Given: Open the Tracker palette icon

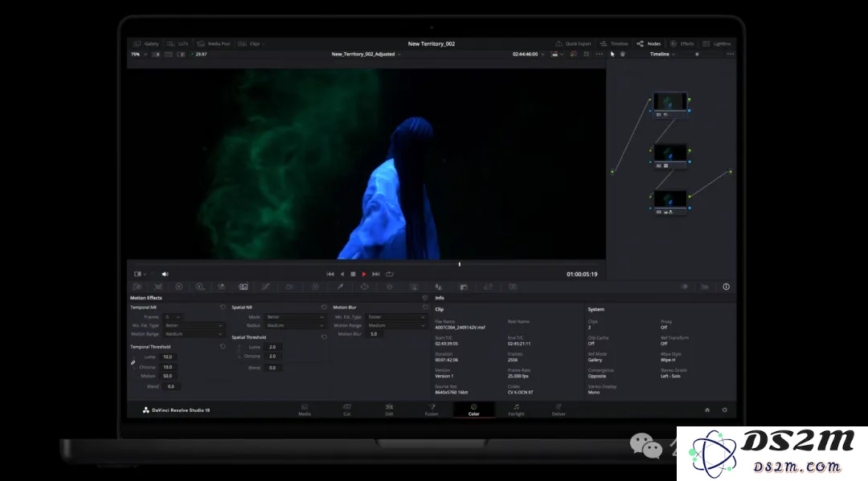Looking at the screenshot, I should tap(390, 287).
